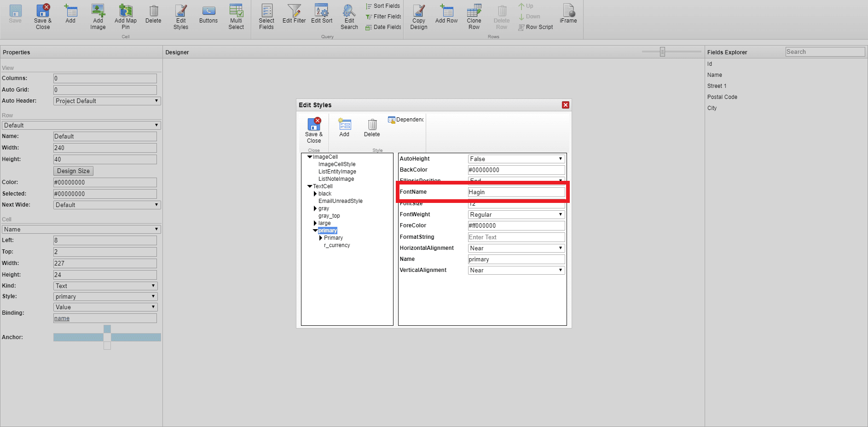Click the Designer zoom slider handle
This screenshot has height=427, width=868.
tap(662, 52)
